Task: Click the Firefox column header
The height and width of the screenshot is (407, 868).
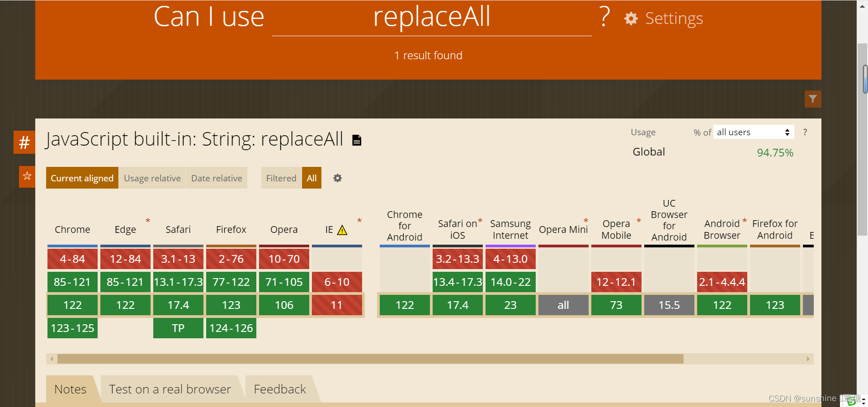Action: pos(231,230)
